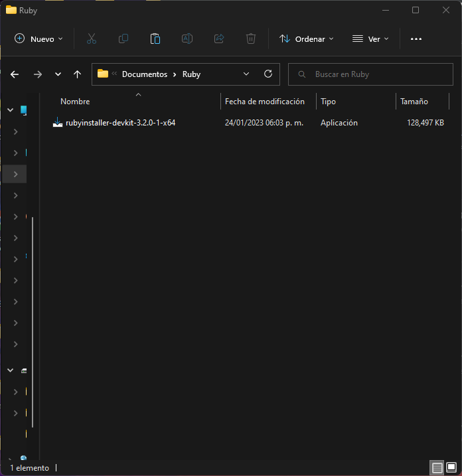462x476 pixels.
Task: Collapse the This PC tree node chevron
Action: [x=11, y=110]
